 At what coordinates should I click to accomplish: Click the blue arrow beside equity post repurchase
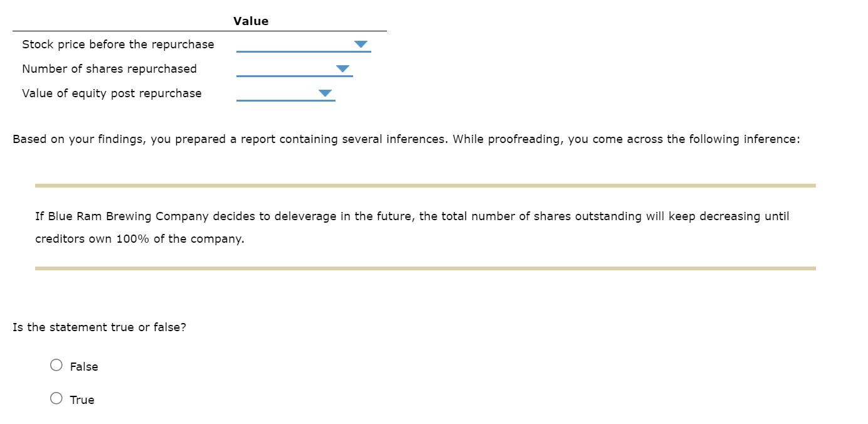[325, 93]
